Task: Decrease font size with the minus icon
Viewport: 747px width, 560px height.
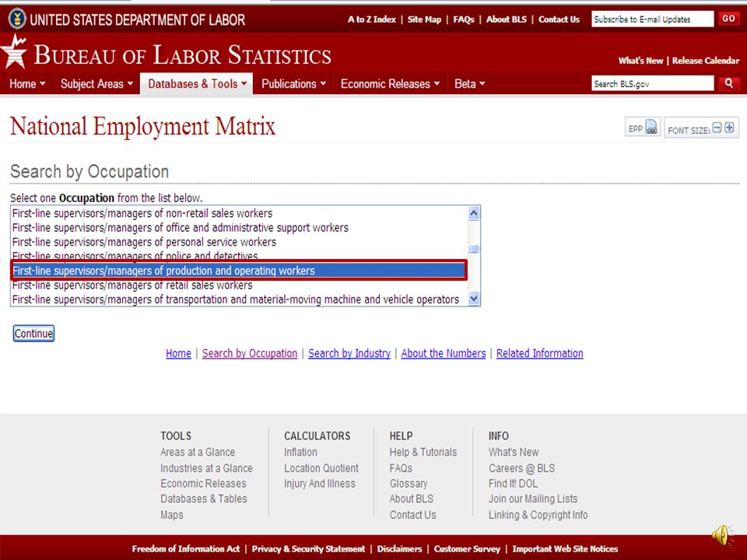Action: 717,128
